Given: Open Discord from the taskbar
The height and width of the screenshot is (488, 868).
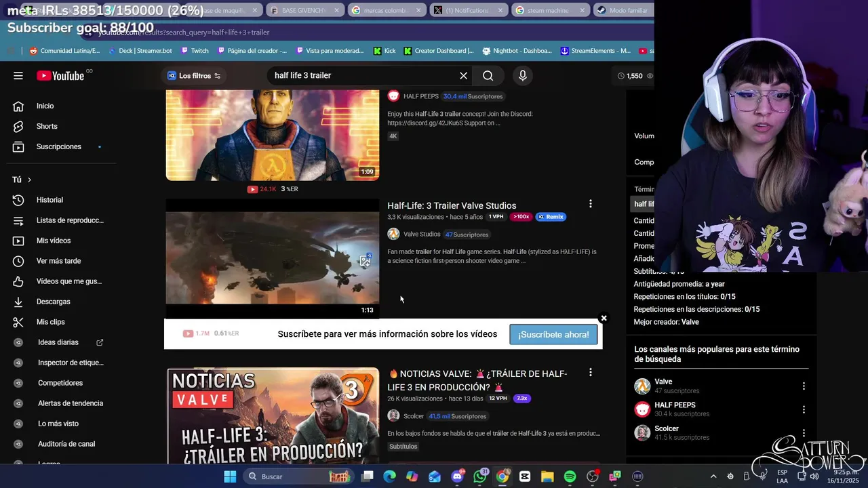Looking at the screenshot, I should pyautogui.click(x=458, y=476).
